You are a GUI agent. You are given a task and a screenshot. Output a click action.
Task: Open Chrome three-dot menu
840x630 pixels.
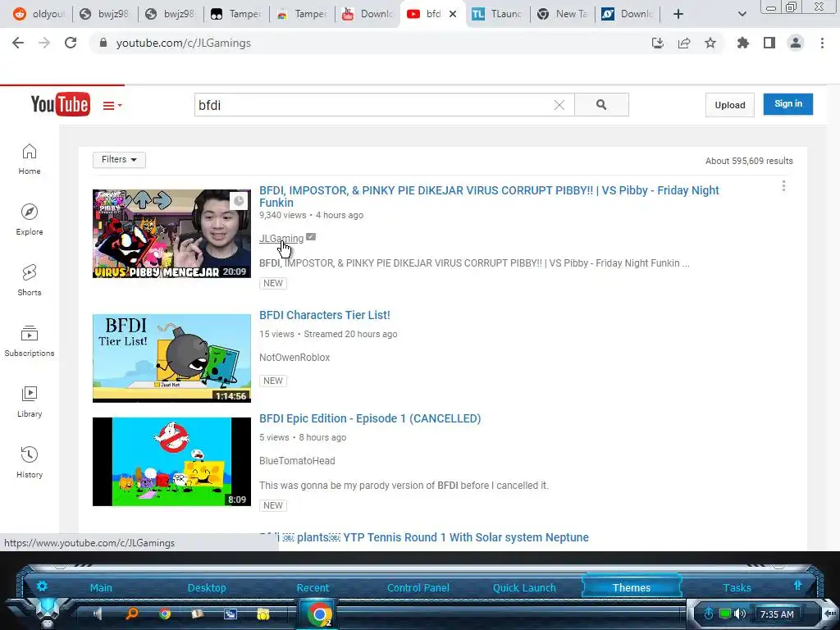click(822, 43)
